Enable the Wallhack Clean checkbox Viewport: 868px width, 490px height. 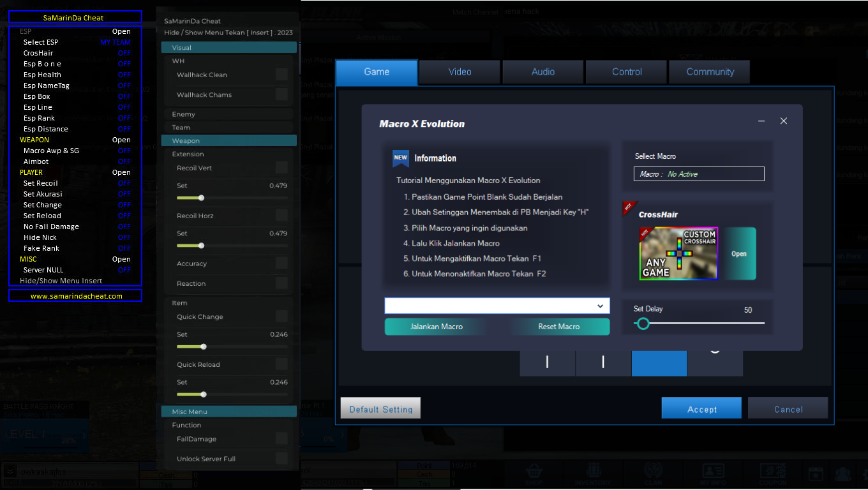[x=281, y=75]
